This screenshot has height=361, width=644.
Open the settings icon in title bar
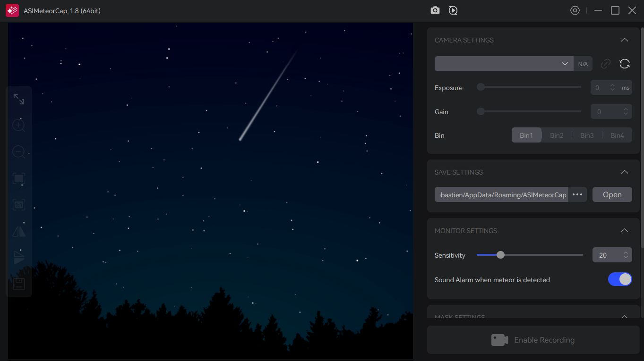575,10
